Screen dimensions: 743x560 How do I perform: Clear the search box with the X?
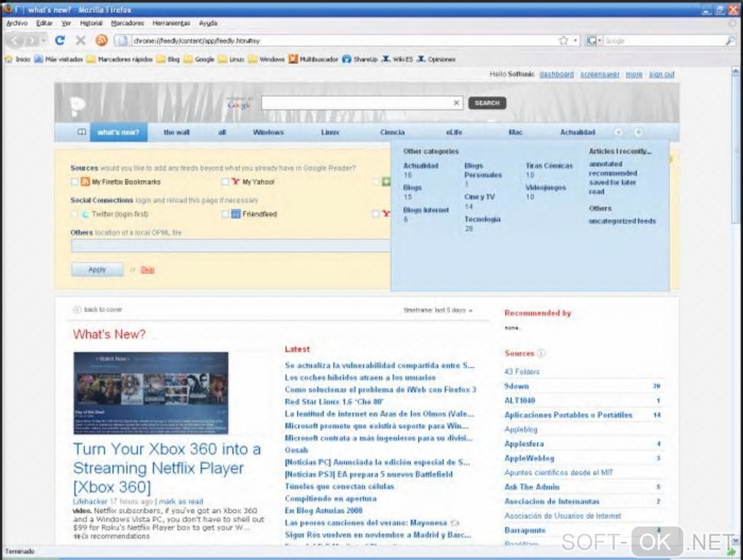coord(456,103)
